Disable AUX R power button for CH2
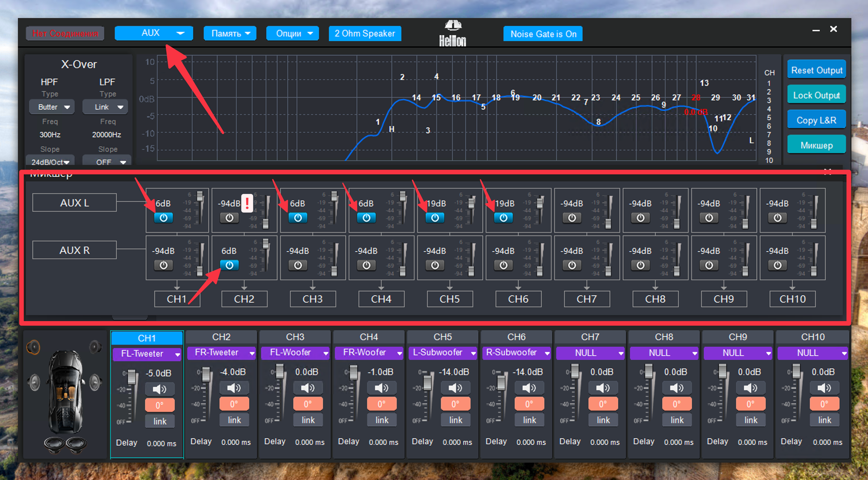 click(x=230, y=265)
